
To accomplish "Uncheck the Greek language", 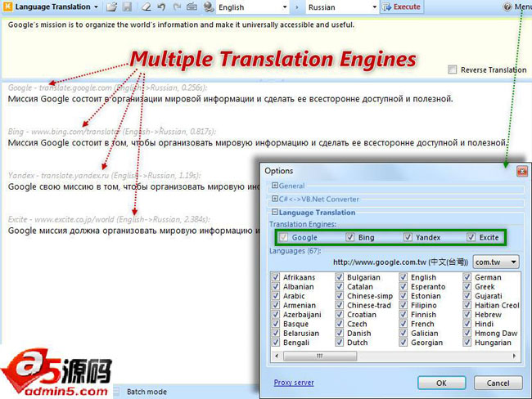I will tap(467, 286).
